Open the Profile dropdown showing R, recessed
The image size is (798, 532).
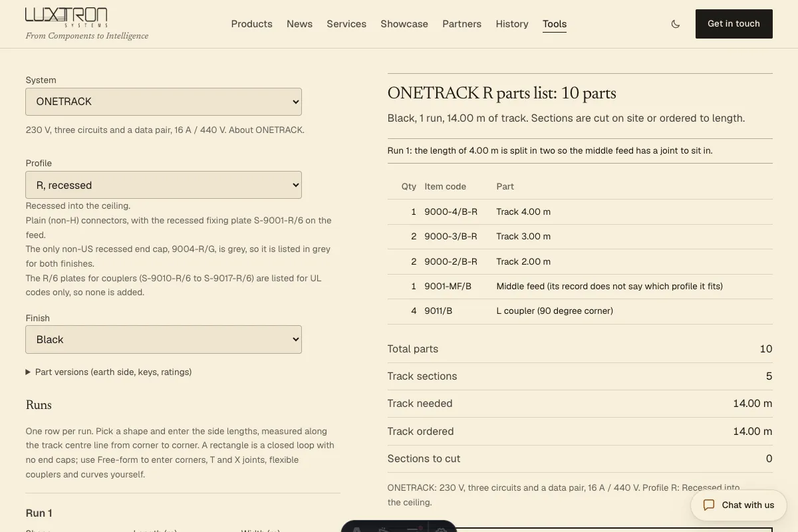coord(164,185)
